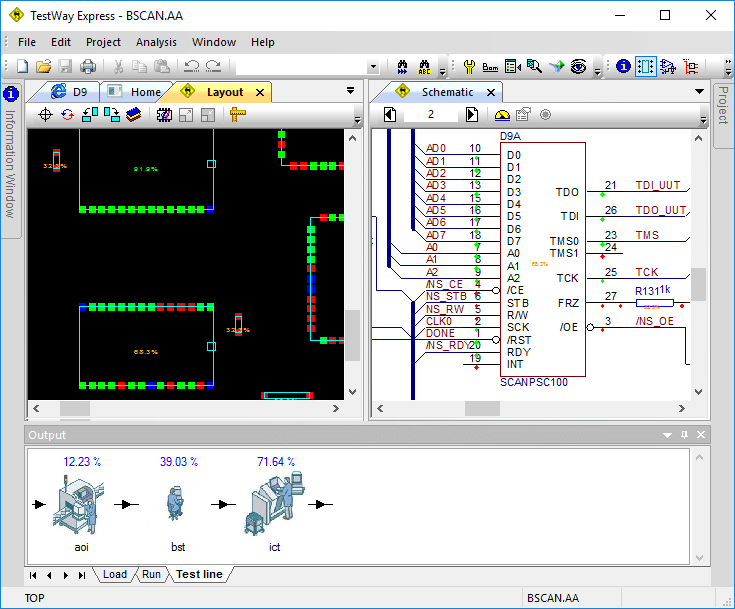Click the binoculars find-next icon
735x609 pixels.
(402, 67)
